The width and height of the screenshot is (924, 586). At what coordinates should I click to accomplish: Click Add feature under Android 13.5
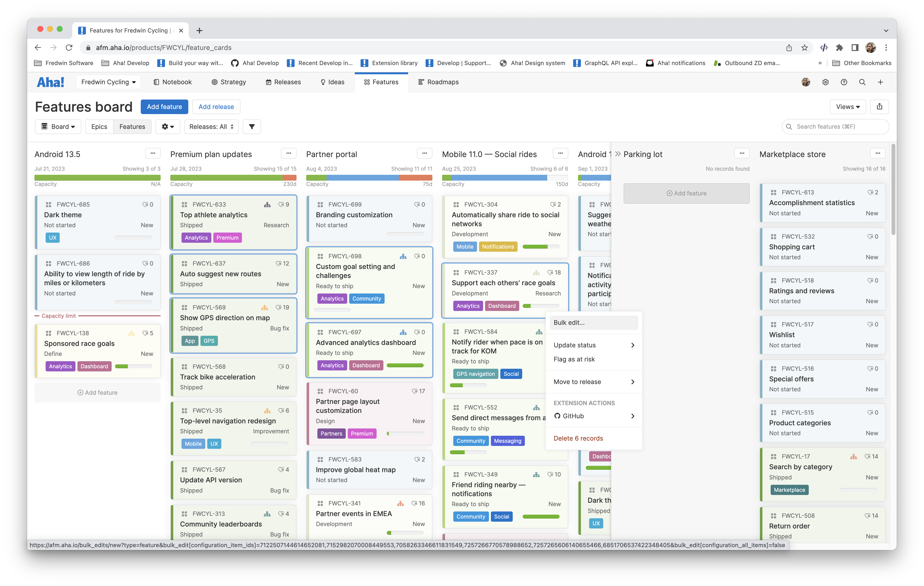point(98,393)
